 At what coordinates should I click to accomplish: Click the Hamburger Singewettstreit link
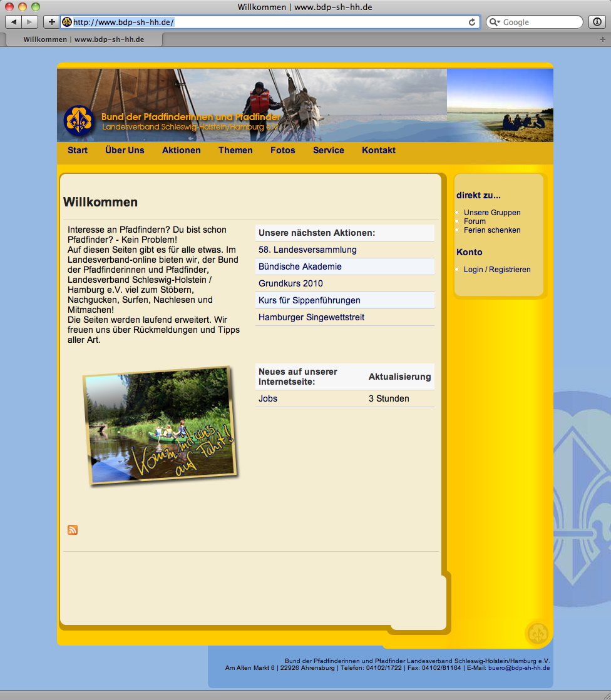click(311, 317)
